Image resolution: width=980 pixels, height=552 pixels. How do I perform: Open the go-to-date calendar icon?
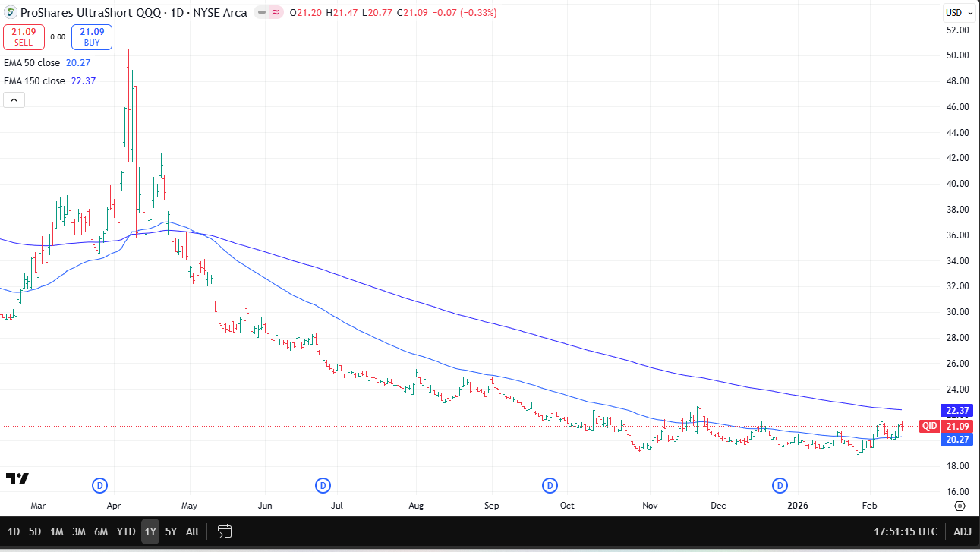tap(224, 531)
